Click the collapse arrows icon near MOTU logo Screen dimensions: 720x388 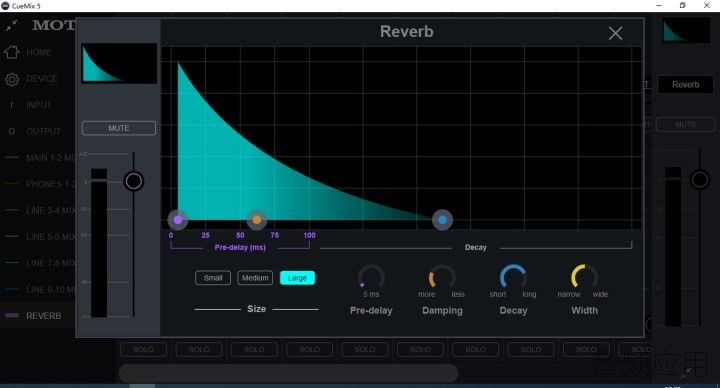[11, 25]
